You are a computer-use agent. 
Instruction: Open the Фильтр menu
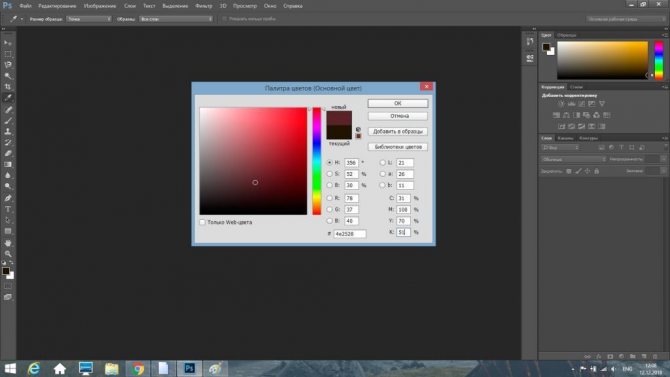pos(203,6)
